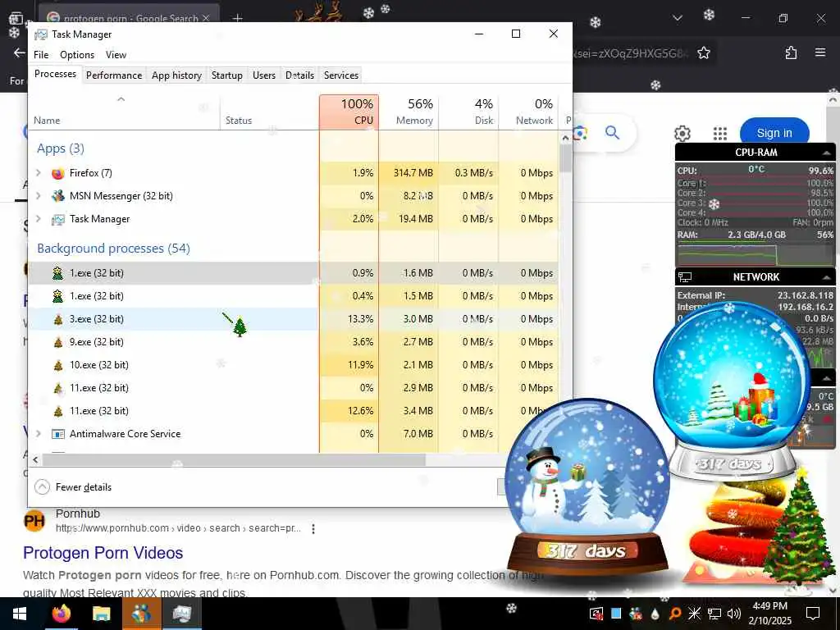Open the Services tab
Image resolution: width=840 pixels, height=630 pixels.
pyautogui.click(x=340, y=75)
